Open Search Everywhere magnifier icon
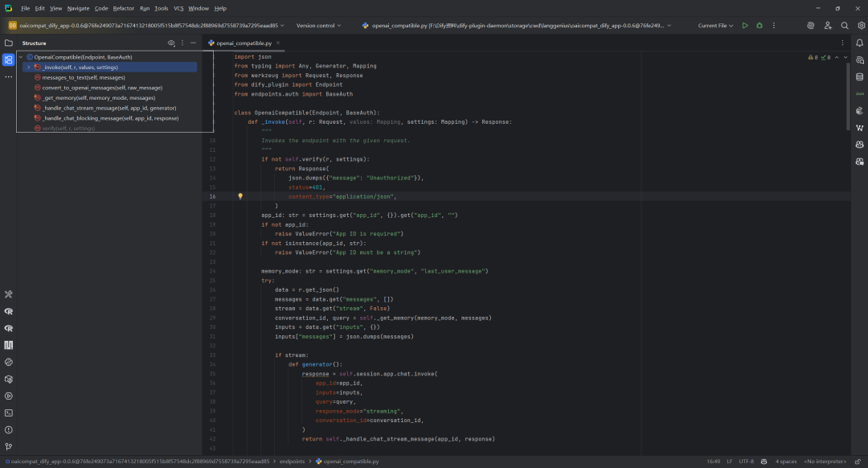868x468 pixels. point(845,26)
